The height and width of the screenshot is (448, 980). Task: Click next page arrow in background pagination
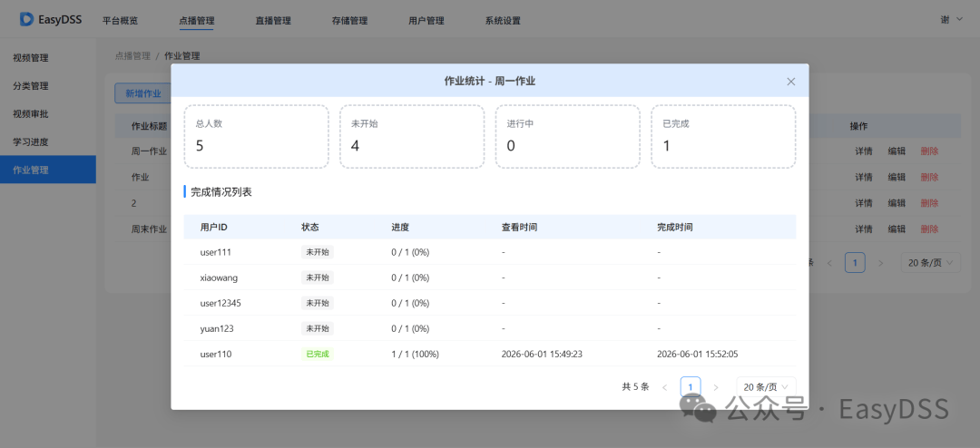tap(880, 263)
